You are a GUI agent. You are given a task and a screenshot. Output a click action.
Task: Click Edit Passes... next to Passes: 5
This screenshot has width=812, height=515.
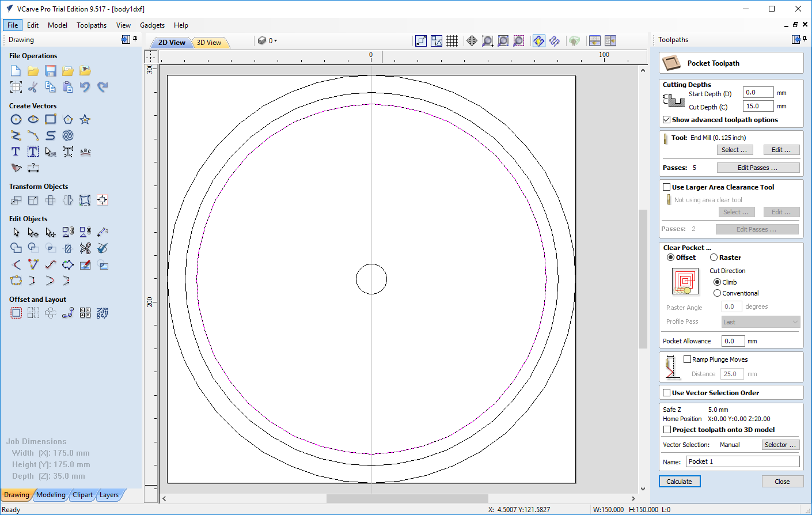click(758, 168)
